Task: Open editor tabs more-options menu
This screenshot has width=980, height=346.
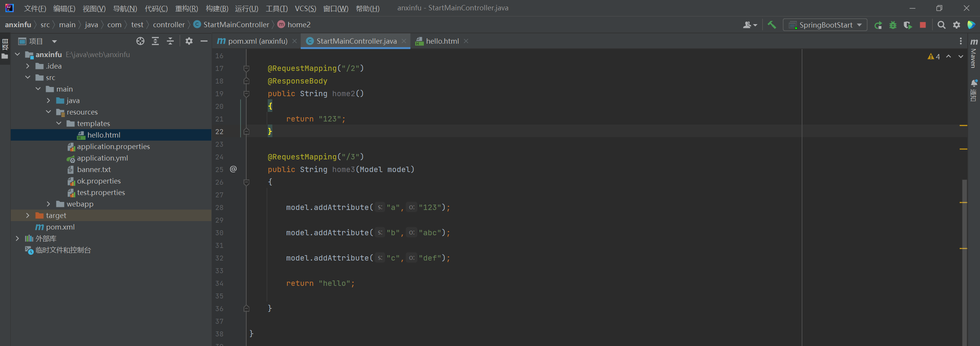Action: (961, 41)
